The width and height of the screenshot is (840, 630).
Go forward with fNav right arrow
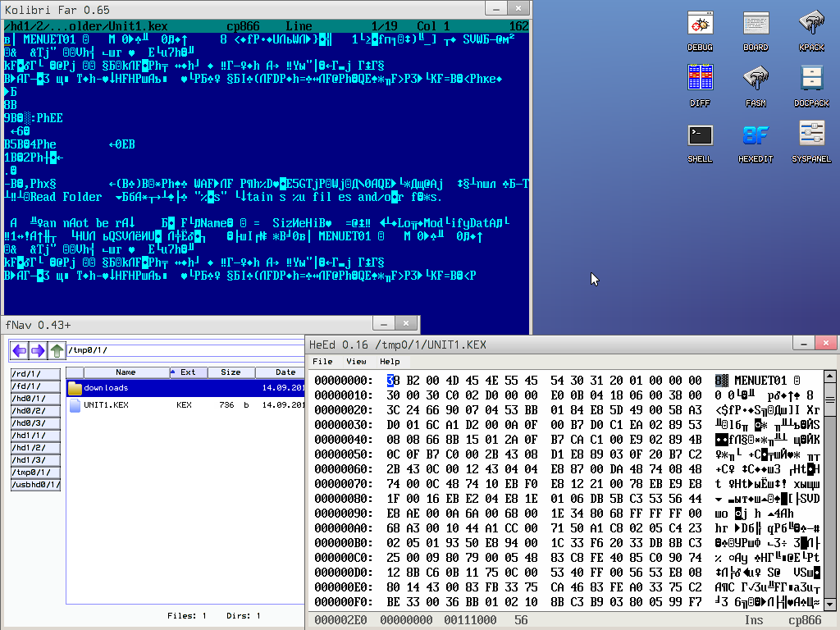[x=38, y=351]
